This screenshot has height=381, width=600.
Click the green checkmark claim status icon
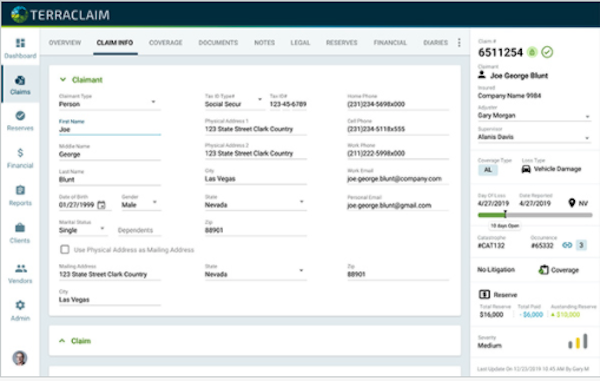click(x=547, y=52)
